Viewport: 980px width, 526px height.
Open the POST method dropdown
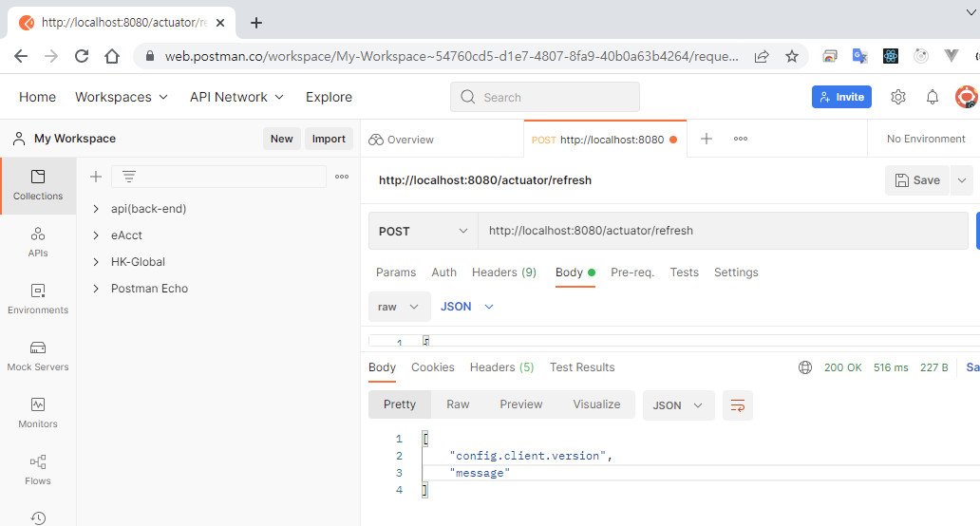point(424,231)
